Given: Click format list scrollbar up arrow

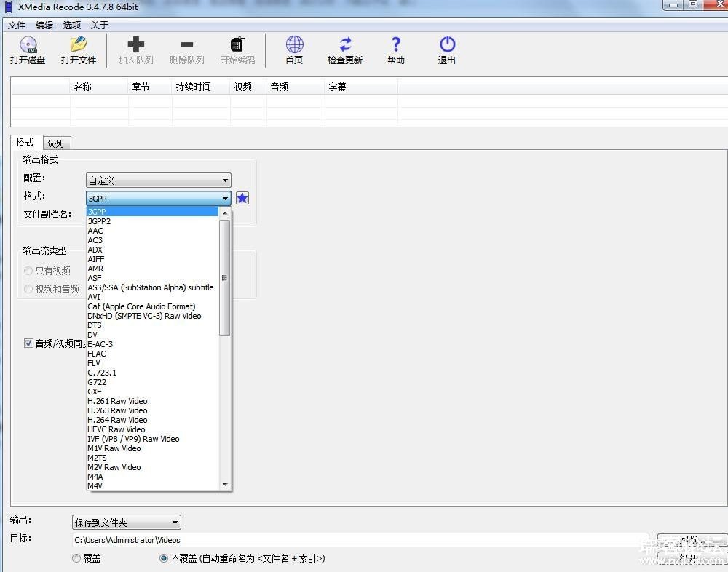Looking at the screenshot, I should (225, 213).
